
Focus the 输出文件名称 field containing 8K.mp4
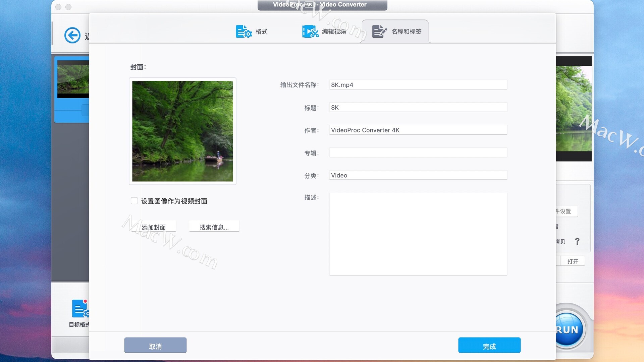[x=418, y=85]
